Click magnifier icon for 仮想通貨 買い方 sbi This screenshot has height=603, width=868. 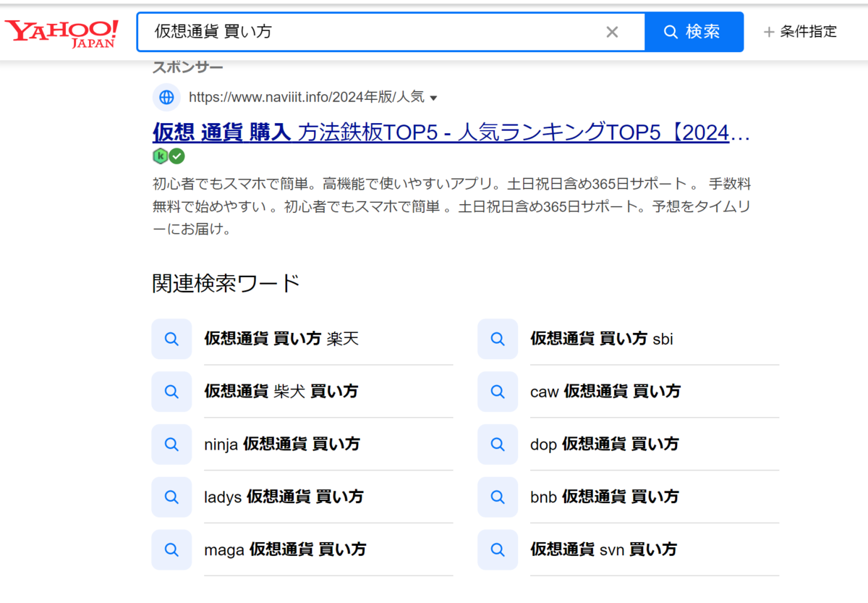(498, 339)
